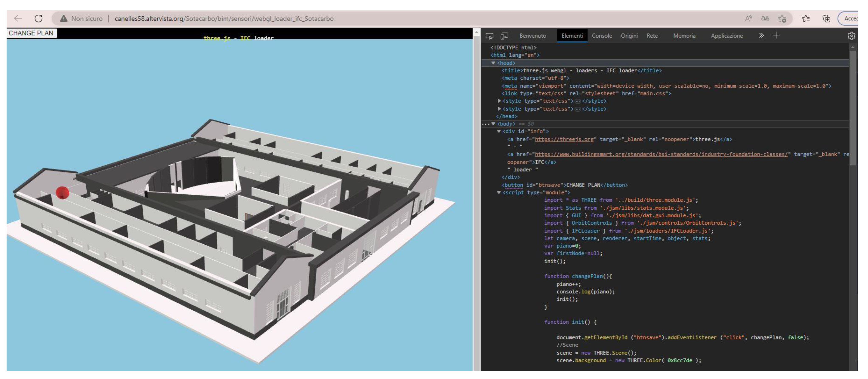The height and width of the screenshot is (379, 868).
Task: Toggle device emulation mode icon
Action: pyautogui.click(x=504, y=36)
